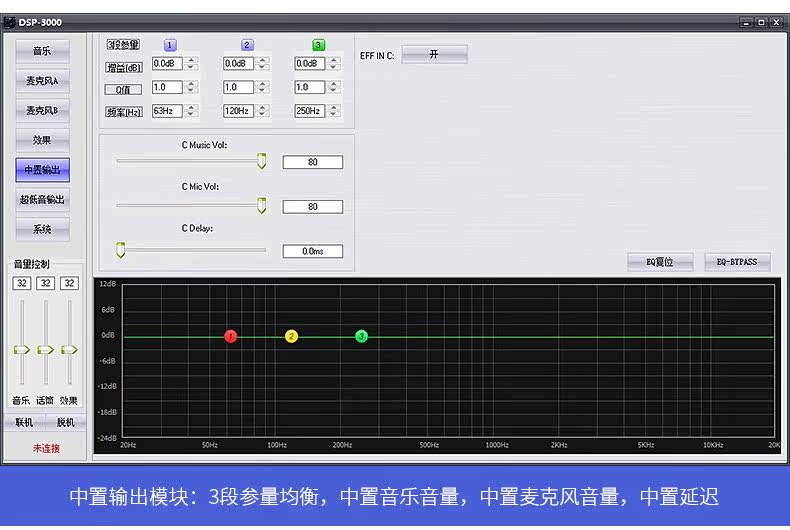Click the 频率[Hz] label

pyautogui.click(x=124, y=112)
